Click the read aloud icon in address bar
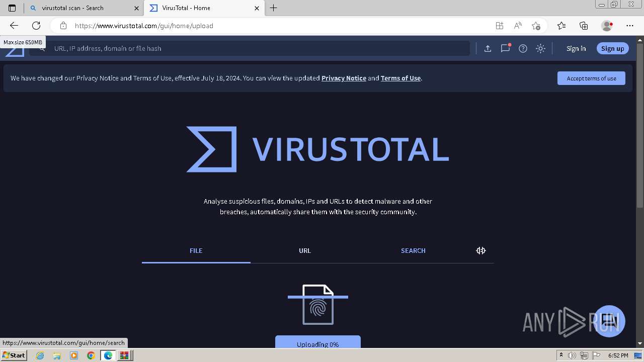The width and height of the screenshot is (644, 362). click(x=518, y=26)
